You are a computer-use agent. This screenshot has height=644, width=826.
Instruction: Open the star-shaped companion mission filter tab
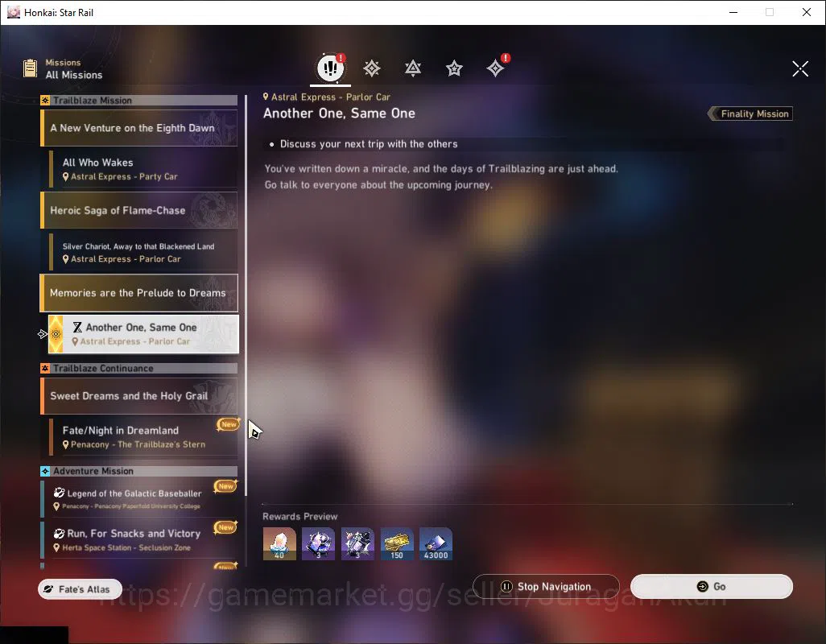[454, 68]
